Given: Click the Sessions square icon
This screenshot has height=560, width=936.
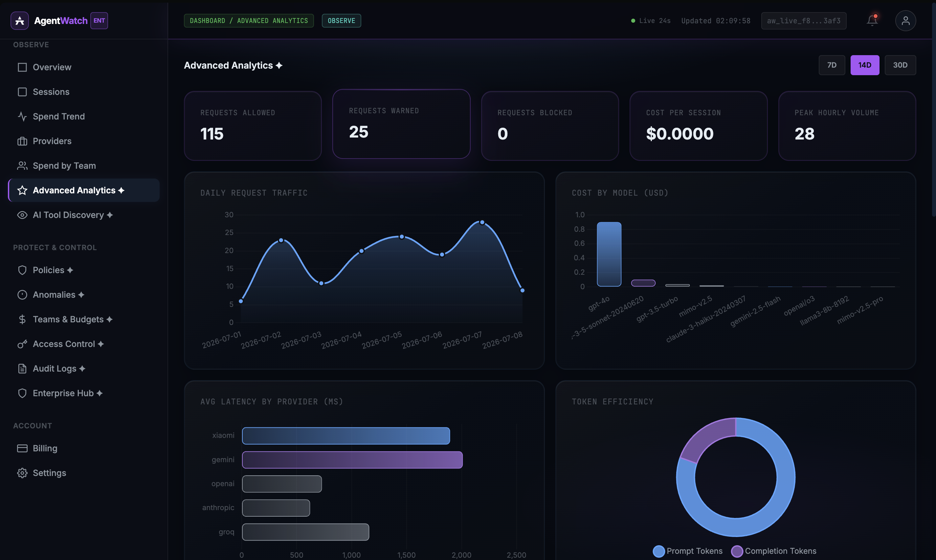Looking at the screenshot, I should (22, 92).
